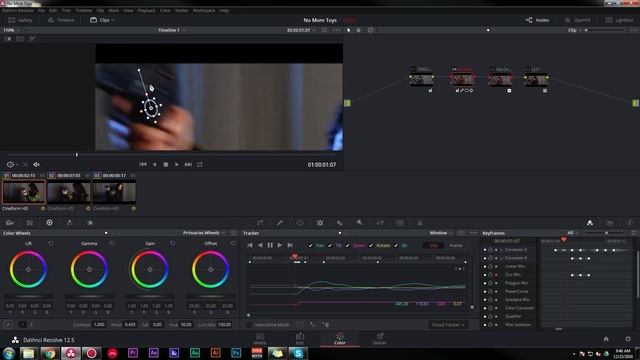The height and width of the screenshot is (360, 640).
Task: Reset the Gain color wheel
Action: click(173, 243)
